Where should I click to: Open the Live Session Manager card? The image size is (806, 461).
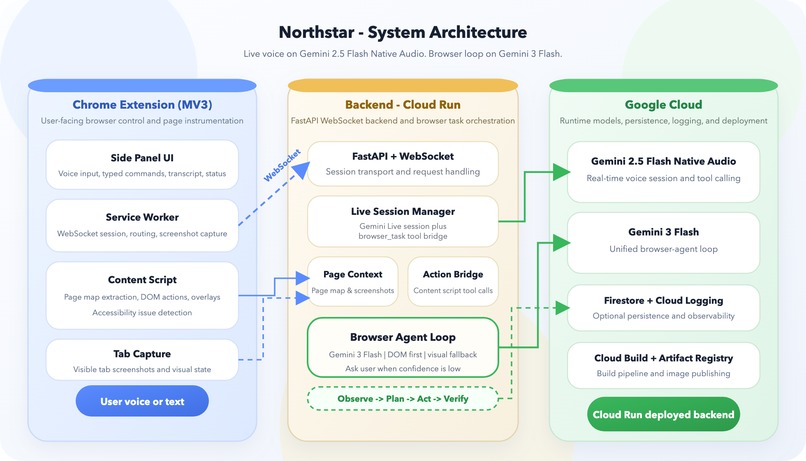(x=402, y=222)
